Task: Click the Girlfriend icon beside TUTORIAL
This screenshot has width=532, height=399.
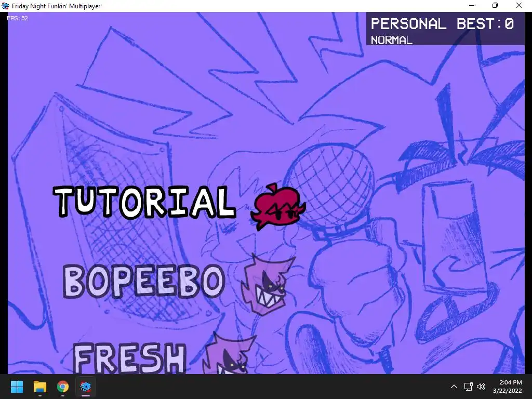Action: pos(278,207)
